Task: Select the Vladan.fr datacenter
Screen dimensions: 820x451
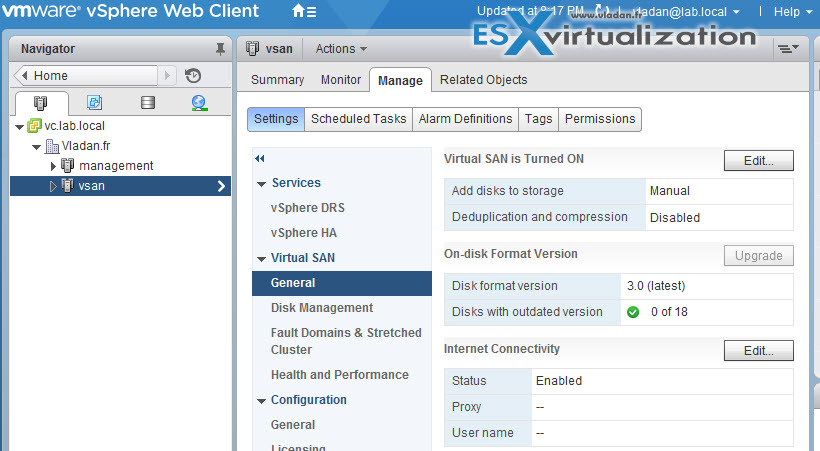Action: click(x=86, y=146)
